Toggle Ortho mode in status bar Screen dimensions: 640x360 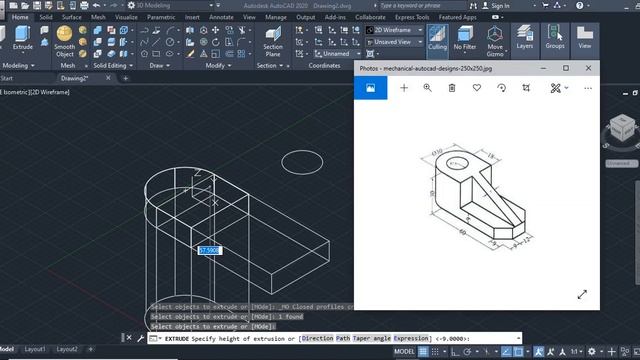tap(455, 351)
